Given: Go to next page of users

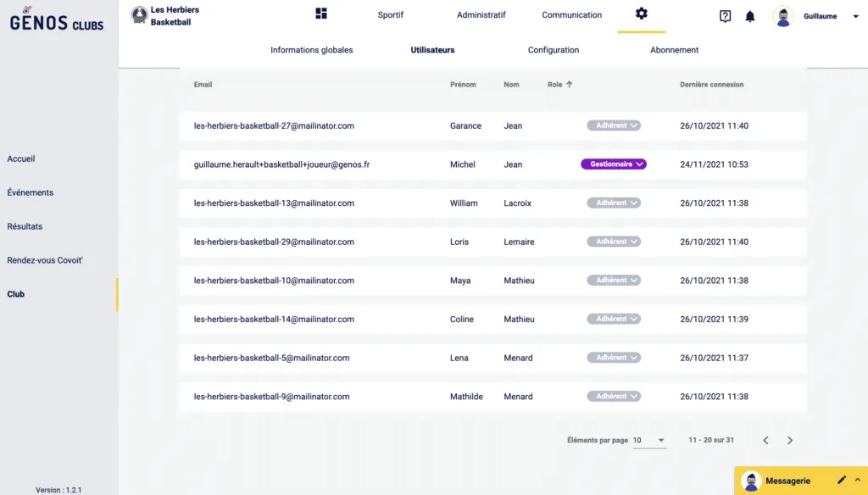Looking at the screenshot, I should pos(790,441).
